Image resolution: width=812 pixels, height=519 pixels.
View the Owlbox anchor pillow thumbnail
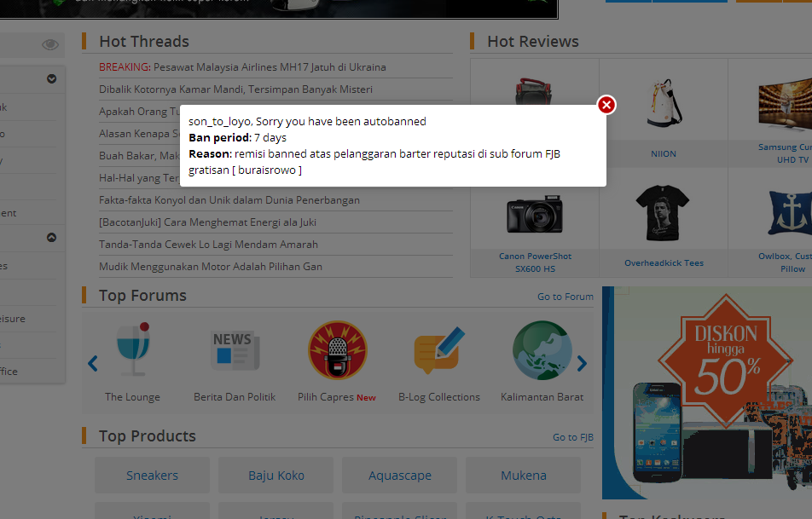[x=790, y=213]
